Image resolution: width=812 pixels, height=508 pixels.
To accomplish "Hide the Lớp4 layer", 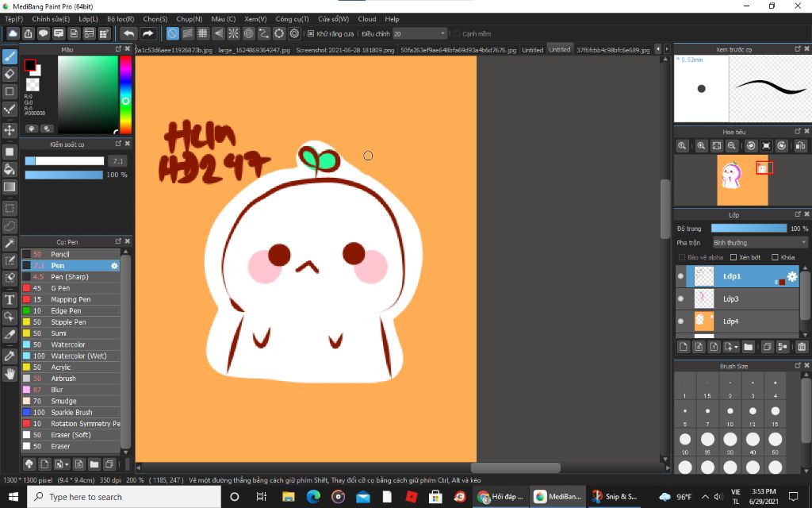I will coord(680,321).
